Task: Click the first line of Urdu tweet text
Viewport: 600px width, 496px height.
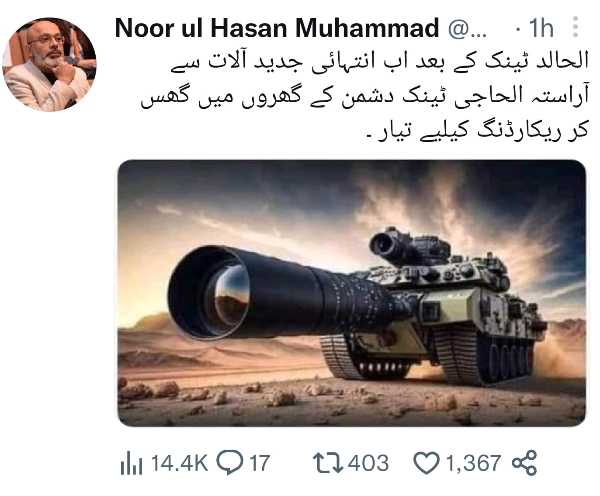Action: (379, 61)
